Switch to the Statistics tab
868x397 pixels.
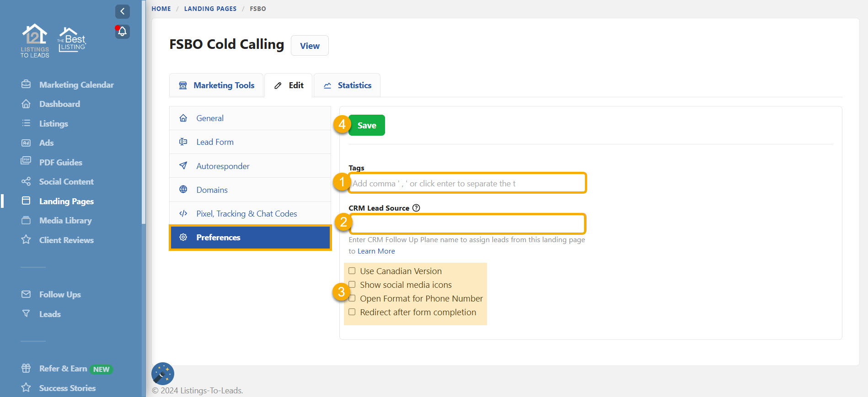coord(347,85)
